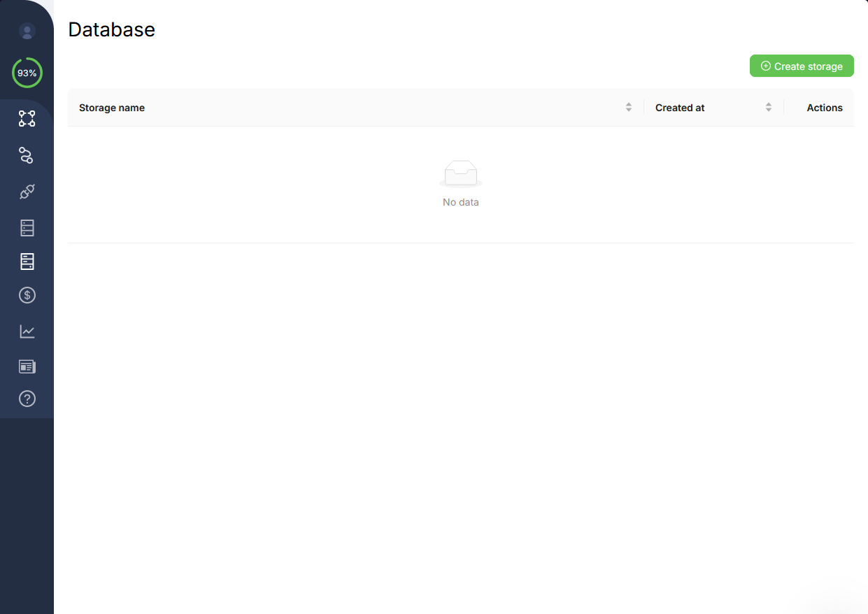Screen dimensions: 868x614
Task: Click the user avatar at top of sidebar
Action: click(27, 31)
